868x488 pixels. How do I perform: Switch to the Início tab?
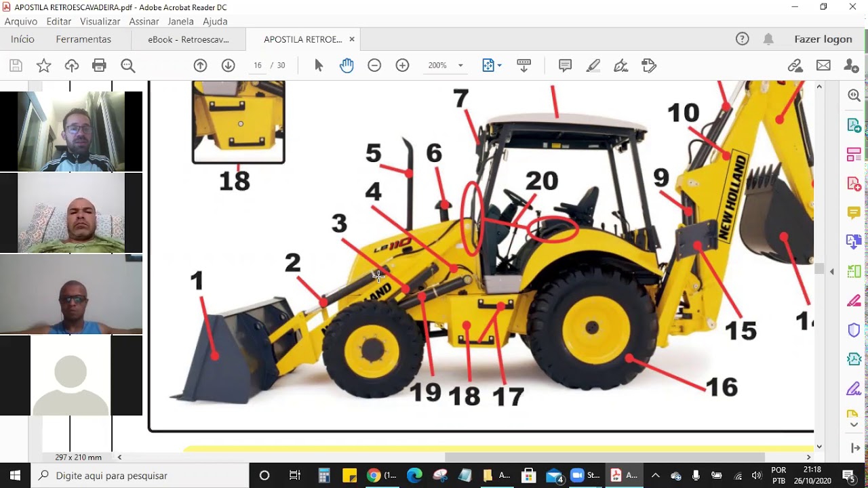point(22,39)
